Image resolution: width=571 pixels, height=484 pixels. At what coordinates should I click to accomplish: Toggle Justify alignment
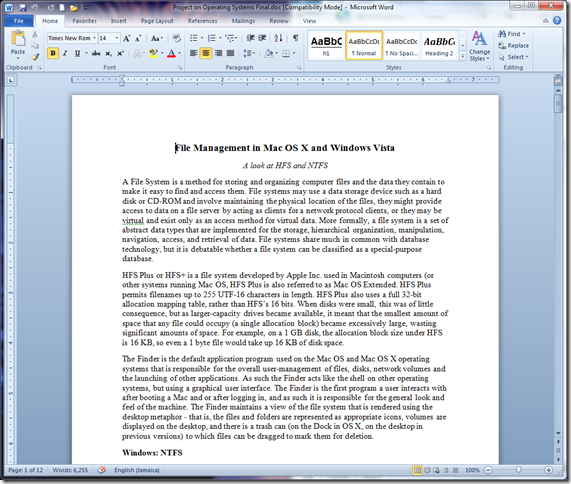[x=231, y=54]
